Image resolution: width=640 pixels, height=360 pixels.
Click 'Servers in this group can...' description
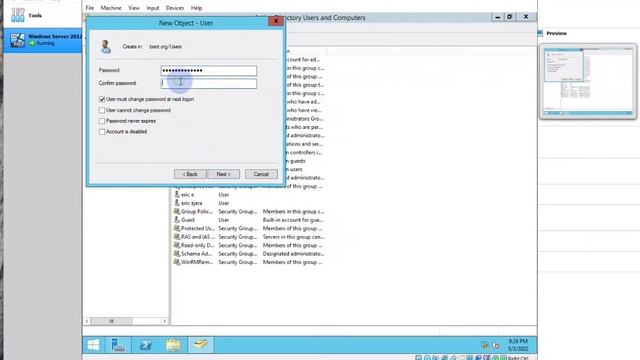(293, 237)
